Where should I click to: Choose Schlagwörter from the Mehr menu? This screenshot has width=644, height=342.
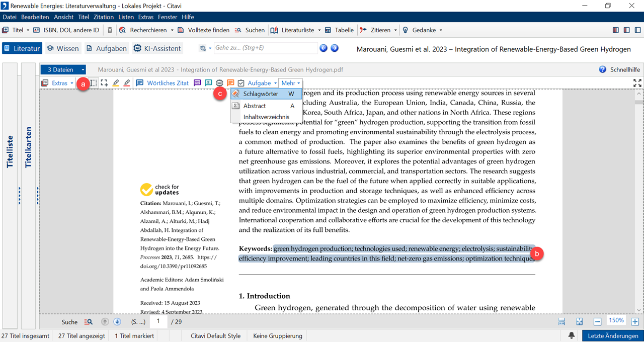click(x=261, y=94)
